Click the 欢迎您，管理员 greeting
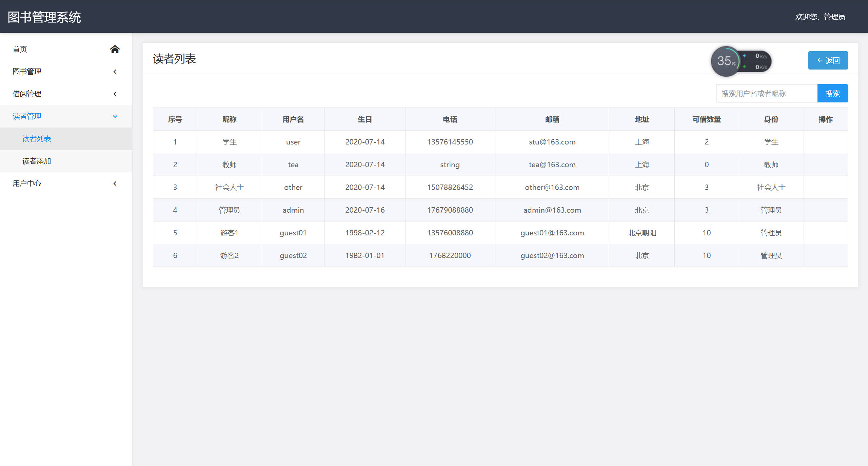The image size is (868, 466). [x=820, y=17]
